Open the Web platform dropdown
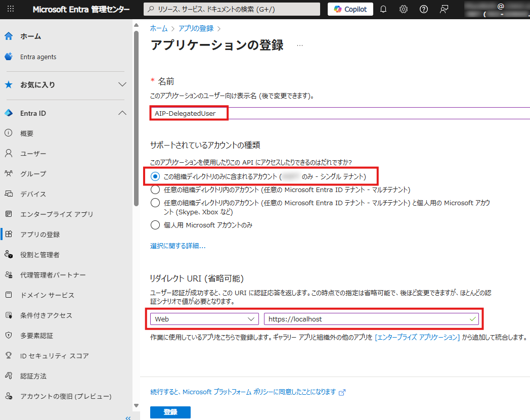The height and width of the screenshot is (420, 530). 204,319
